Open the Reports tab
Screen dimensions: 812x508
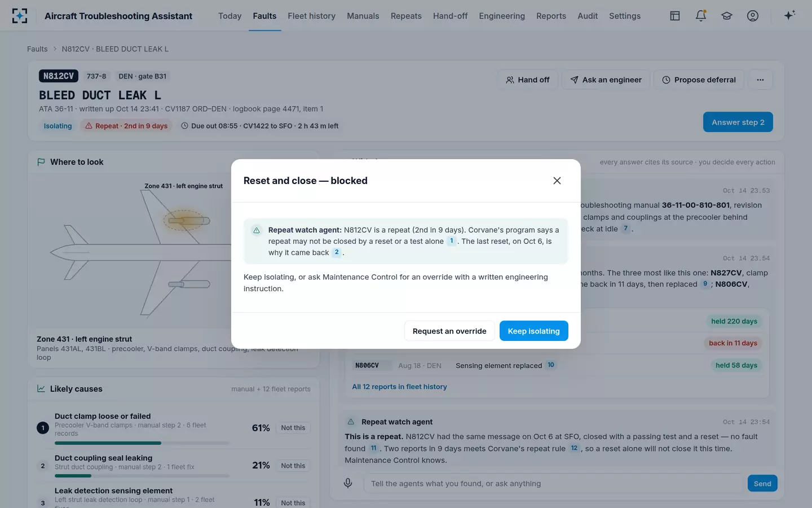point(551,16)
